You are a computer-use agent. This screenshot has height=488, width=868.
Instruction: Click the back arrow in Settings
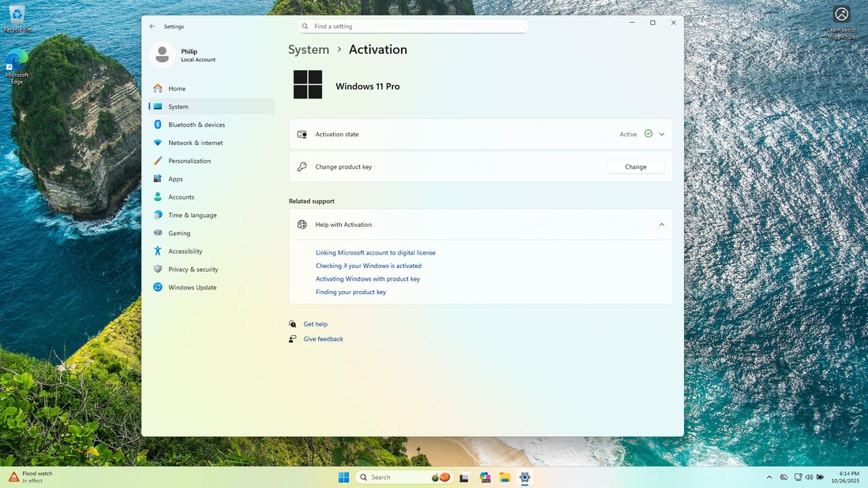(152, 26)
